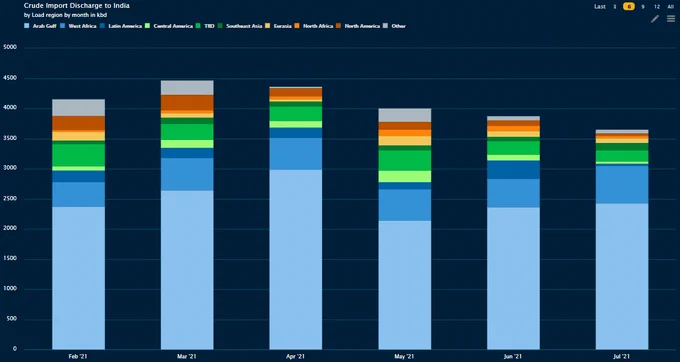Click the pencil edit chart icon

tap(655, 19)
